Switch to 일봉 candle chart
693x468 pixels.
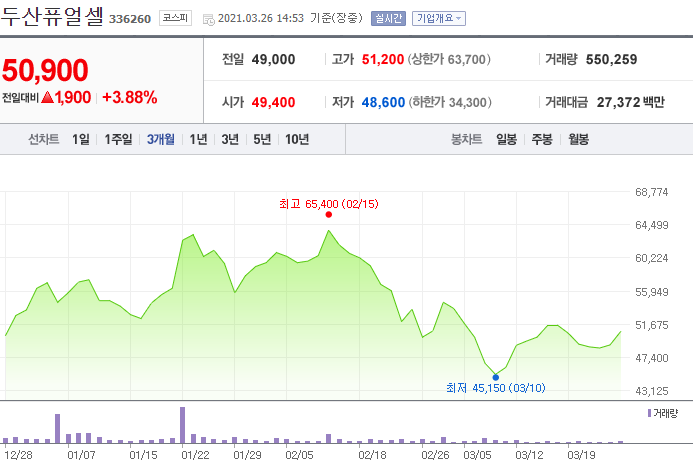pyautogui.click(x=506, y=140)
